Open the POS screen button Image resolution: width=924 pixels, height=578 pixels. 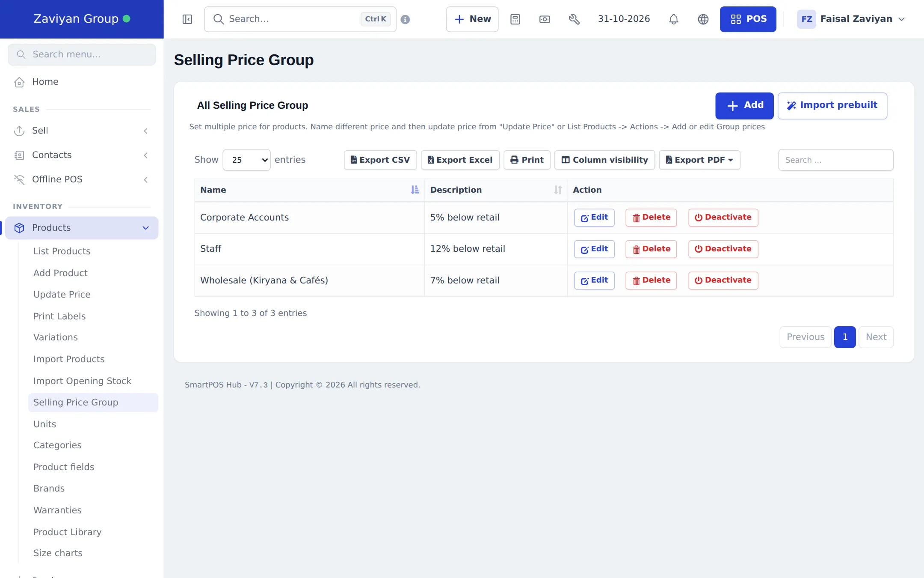pyautogui.click(x=748, y=19)
